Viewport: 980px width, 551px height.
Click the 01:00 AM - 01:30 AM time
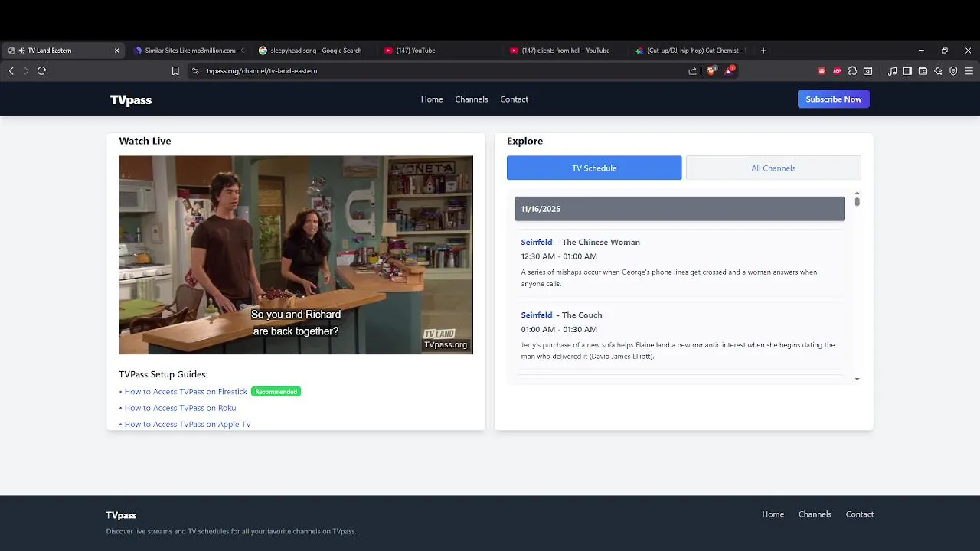(x=559, y=329)
